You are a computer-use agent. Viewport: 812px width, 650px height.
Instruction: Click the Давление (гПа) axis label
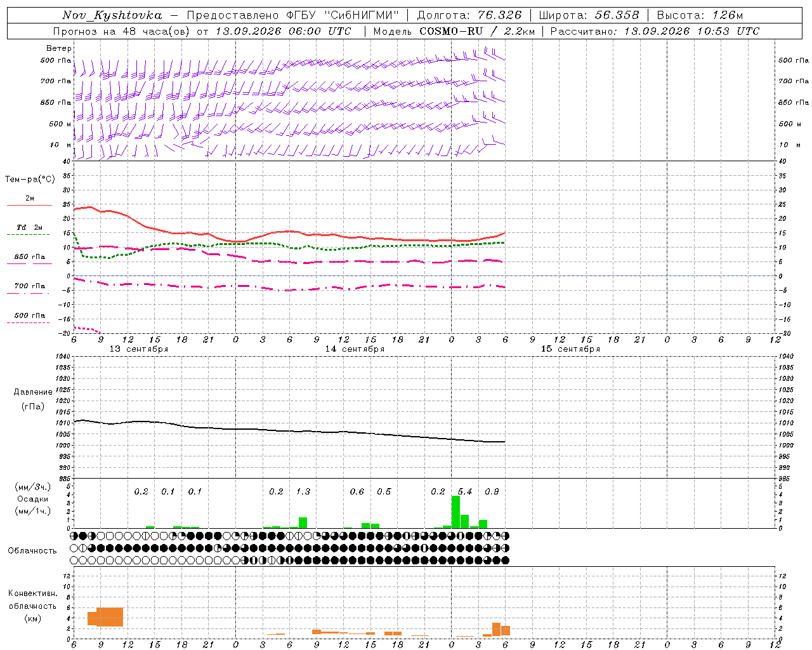tap(32, 399)
